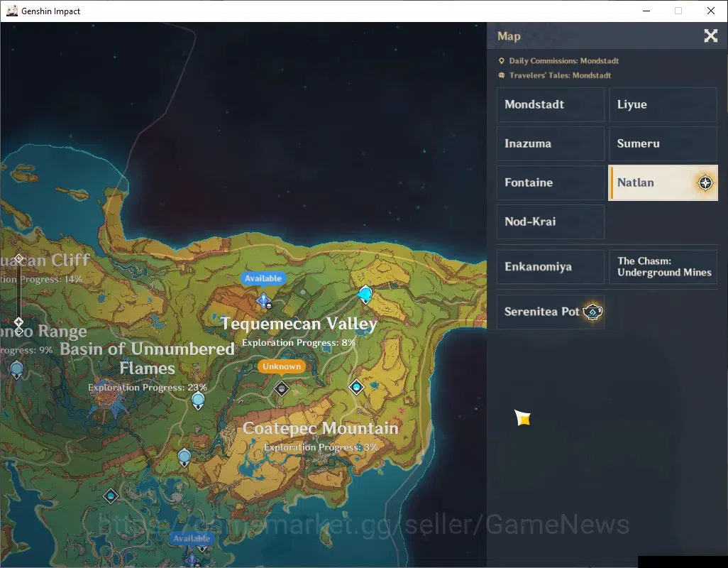This screenshot has width=728, height=568.
Task: Click the teapot icon beside Serenitea Pot
Action: 592,312
